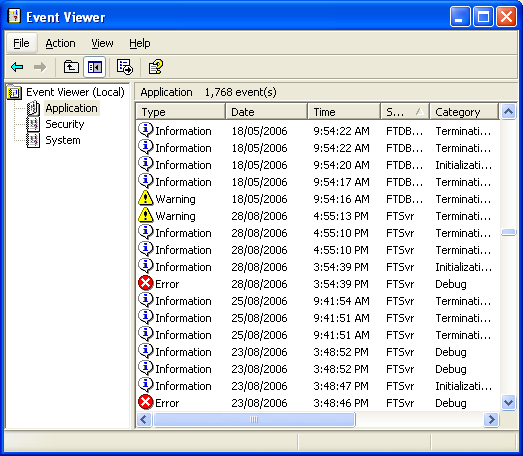
Task: Select the System log in tree
Action: click(63, 140)
